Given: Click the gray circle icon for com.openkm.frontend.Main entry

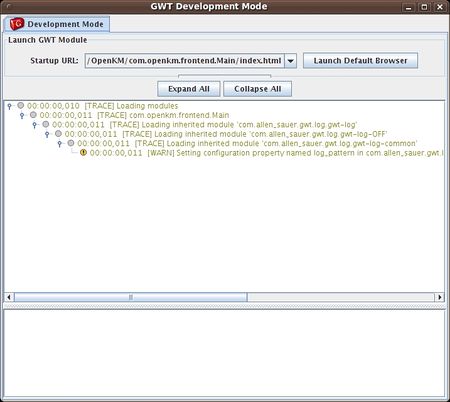Looking at the screenshot, I should tap(33, 115).
